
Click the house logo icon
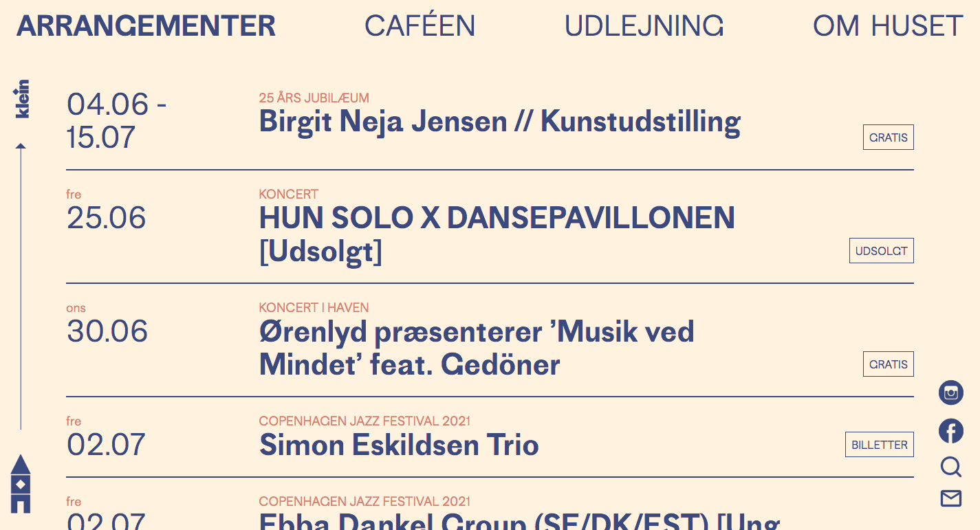pyautogui.click(x=21, y=484)
